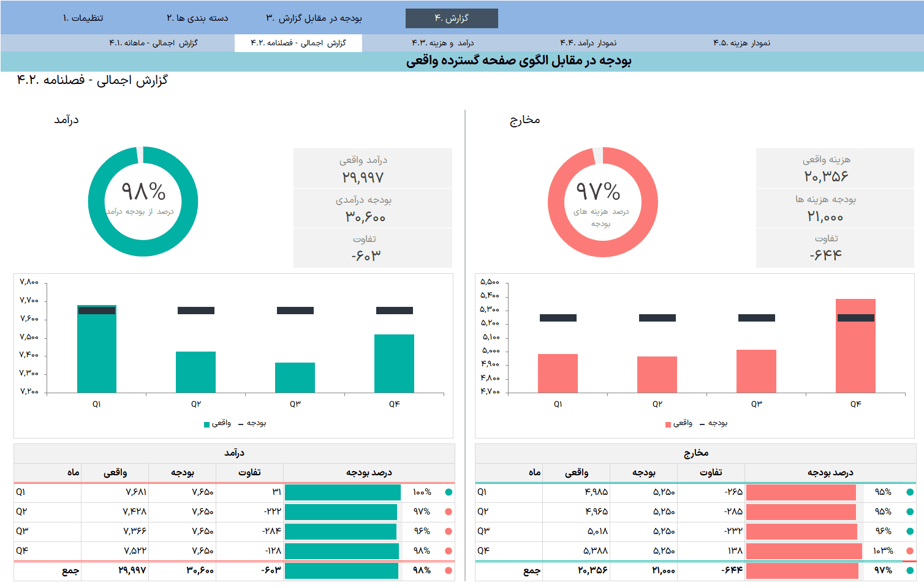Image resolution: width=924 pixels, height=588 pixels.
Task: Select the teal Q1 bar in income chart
Action: click(x=97, y=349)
